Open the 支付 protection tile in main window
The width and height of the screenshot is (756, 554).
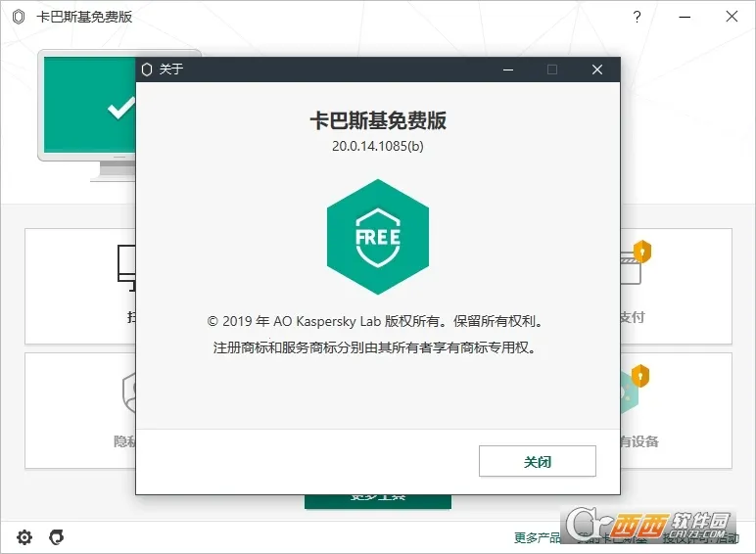click(x=676, y=286)
